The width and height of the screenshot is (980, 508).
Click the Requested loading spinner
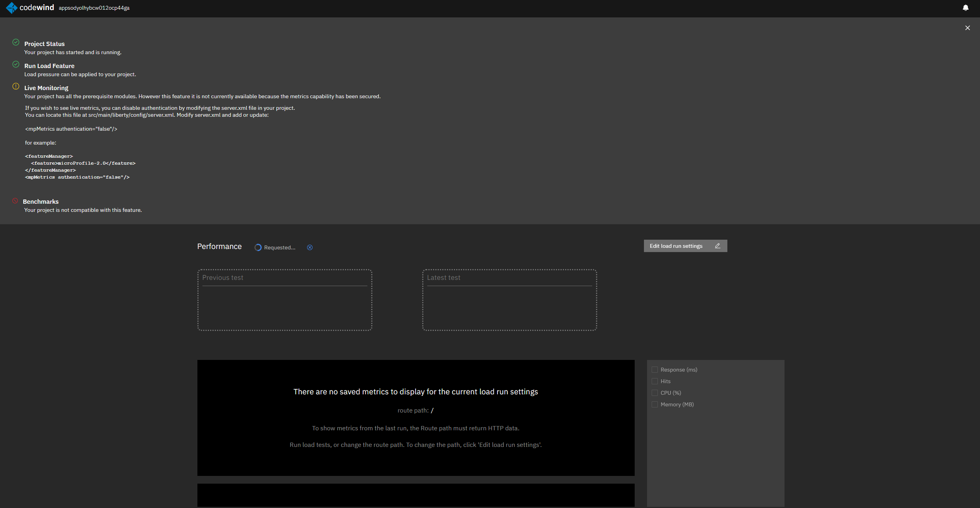258,247
